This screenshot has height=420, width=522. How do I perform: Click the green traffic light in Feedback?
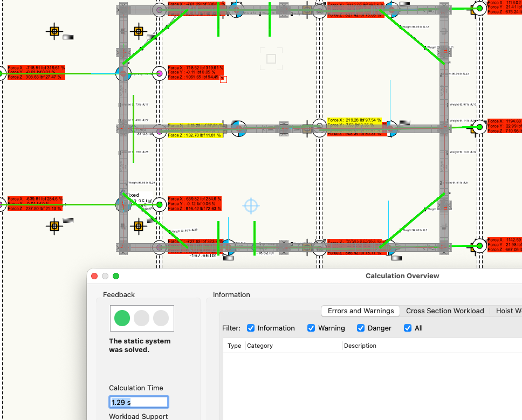pyautogui.click(x=122, y=318)
